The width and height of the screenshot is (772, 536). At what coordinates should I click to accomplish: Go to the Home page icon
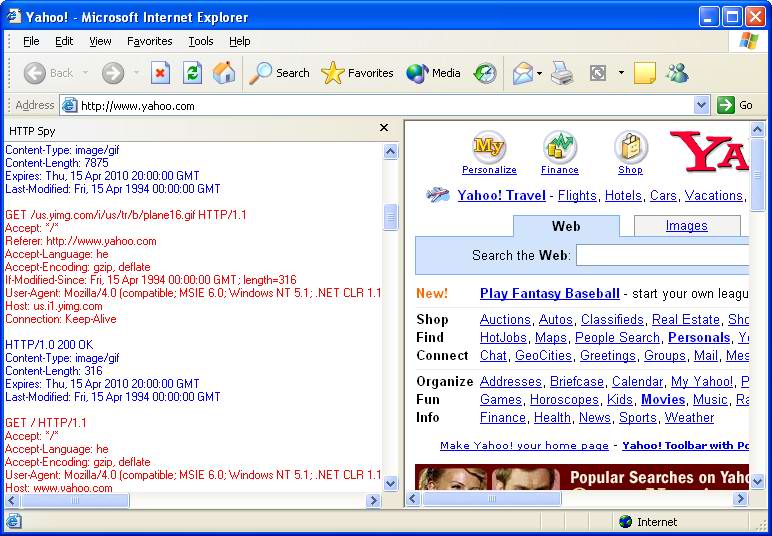(224, 73)
